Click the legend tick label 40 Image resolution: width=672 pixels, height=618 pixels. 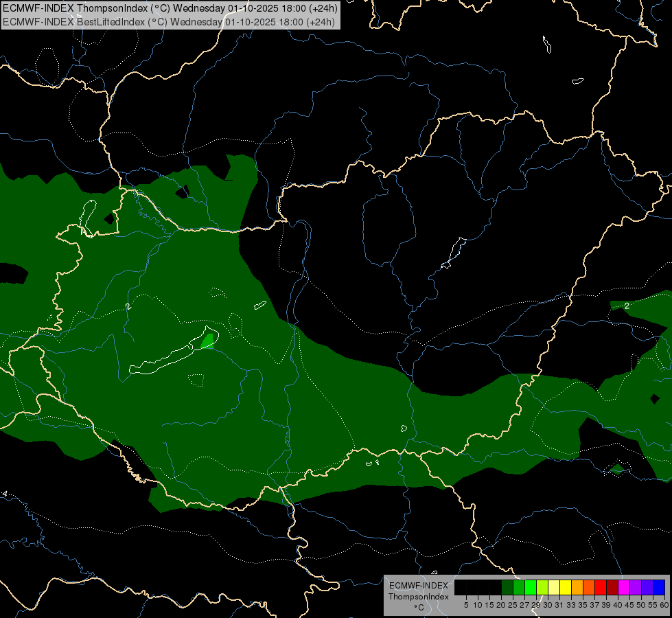point(618,605)
